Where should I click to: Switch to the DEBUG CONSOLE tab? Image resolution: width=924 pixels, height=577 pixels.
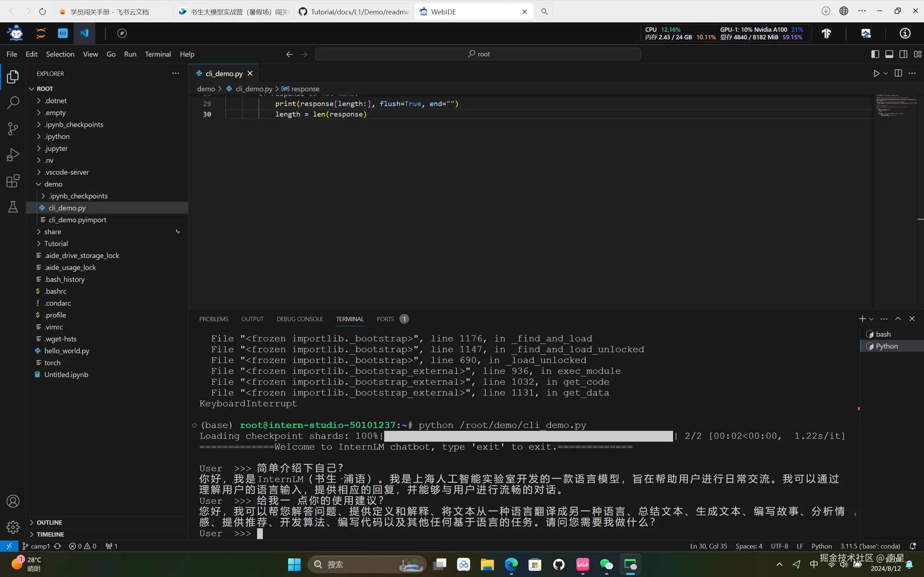pos(300,319)
